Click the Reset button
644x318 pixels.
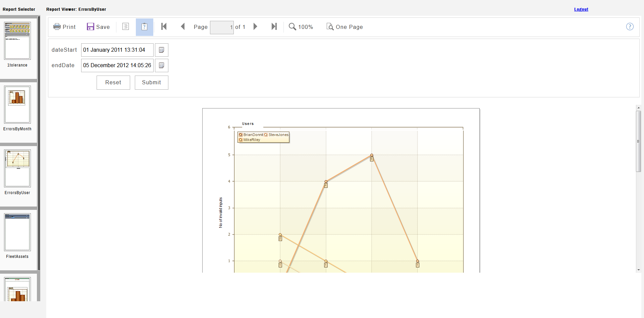click(x=113, y=83)
